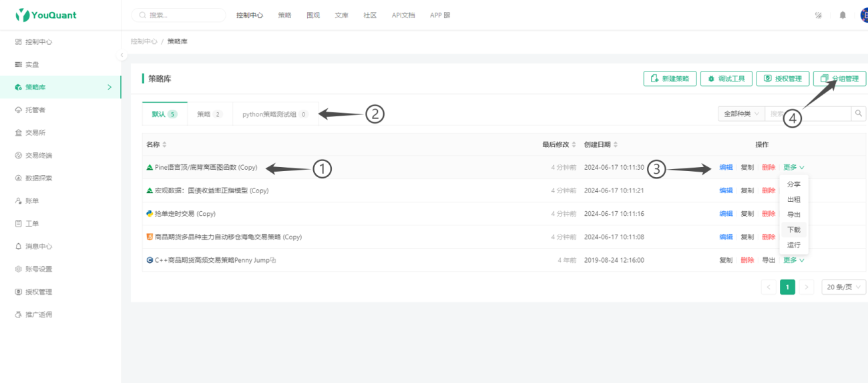Click the 分组管理 button
Image resolution: width=868 pixels, height=383 pixels.
click(x=840, y=79)
